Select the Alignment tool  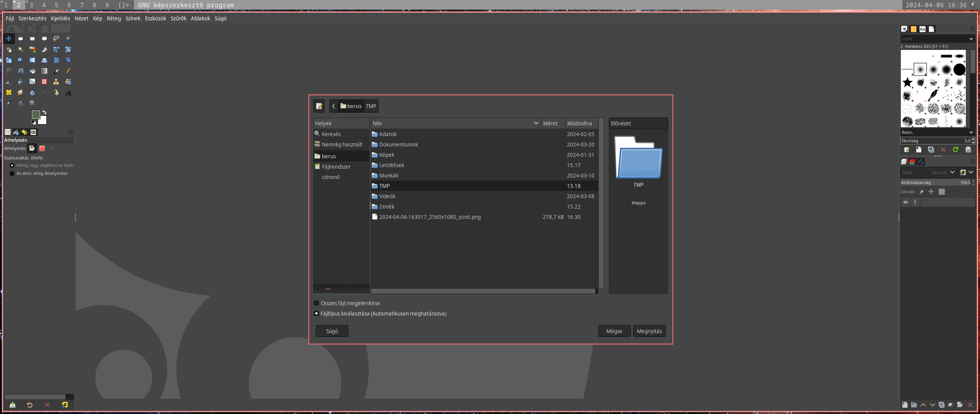coord(20,39)
